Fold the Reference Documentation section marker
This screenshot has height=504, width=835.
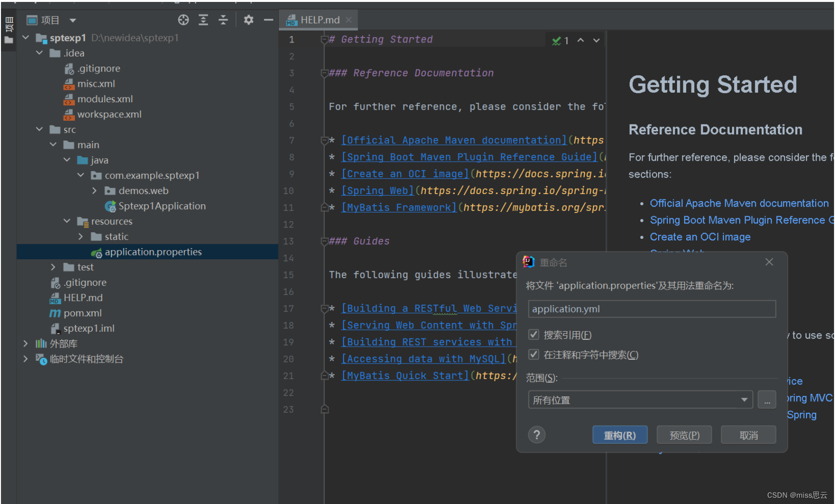(324, 73)
